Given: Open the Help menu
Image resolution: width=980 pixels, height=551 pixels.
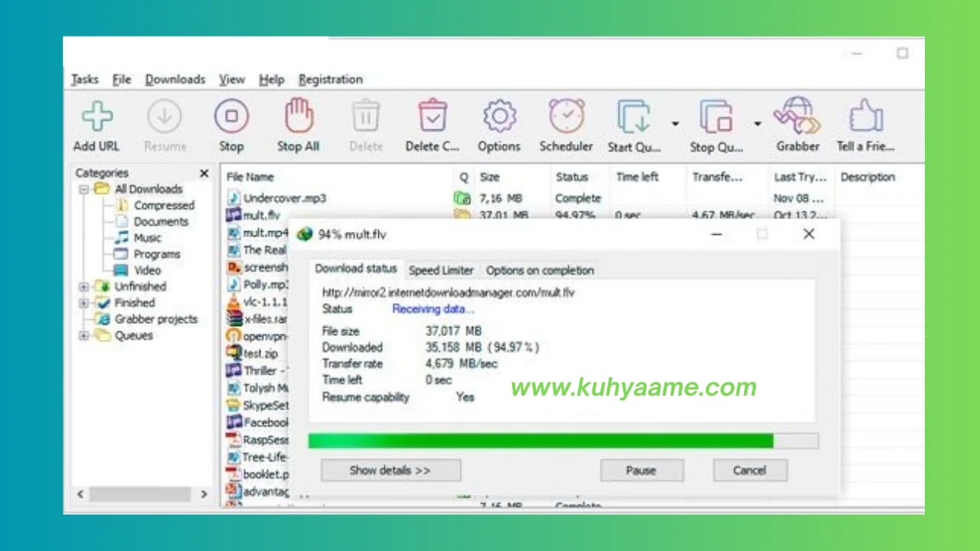Looking at the screenshot, I should (x=272, y=80).
